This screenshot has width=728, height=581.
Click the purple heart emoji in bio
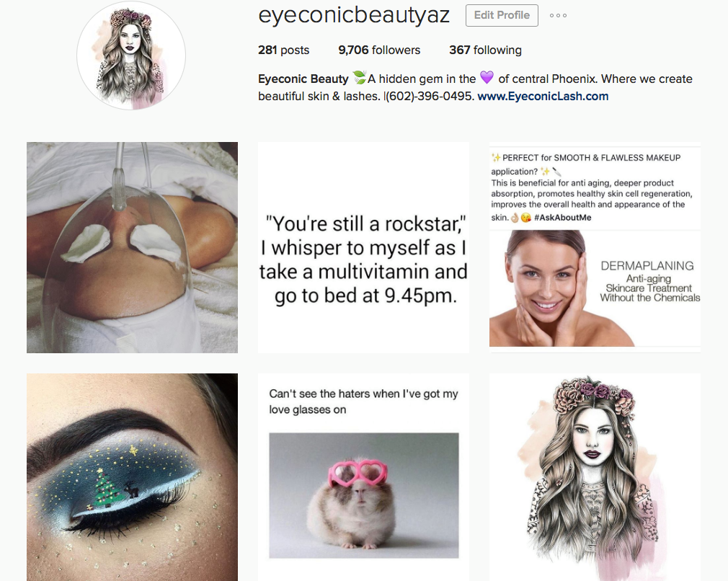click(487, 77)
